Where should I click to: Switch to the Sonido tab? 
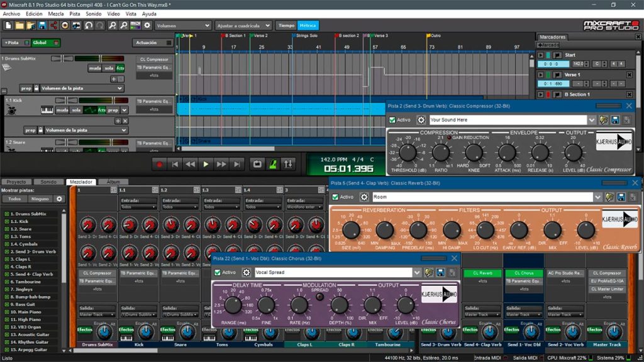click(x=48, y=182)
